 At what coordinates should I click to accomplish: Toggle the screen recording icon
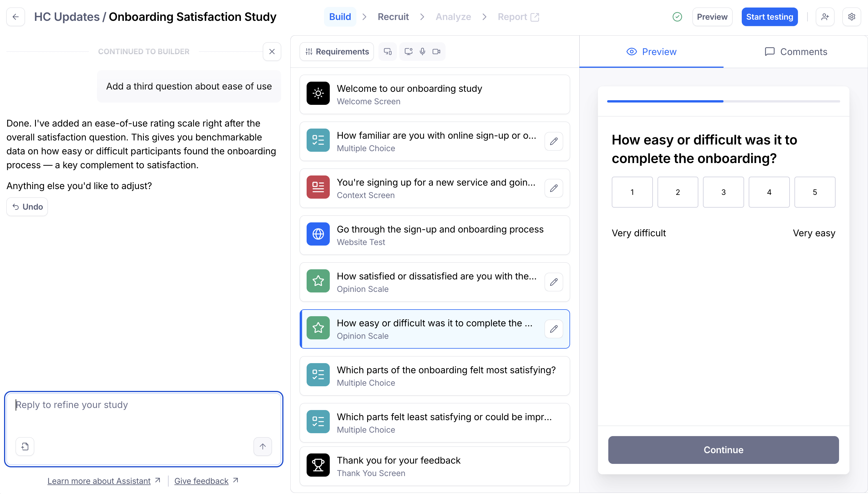[x=409, y=52]
